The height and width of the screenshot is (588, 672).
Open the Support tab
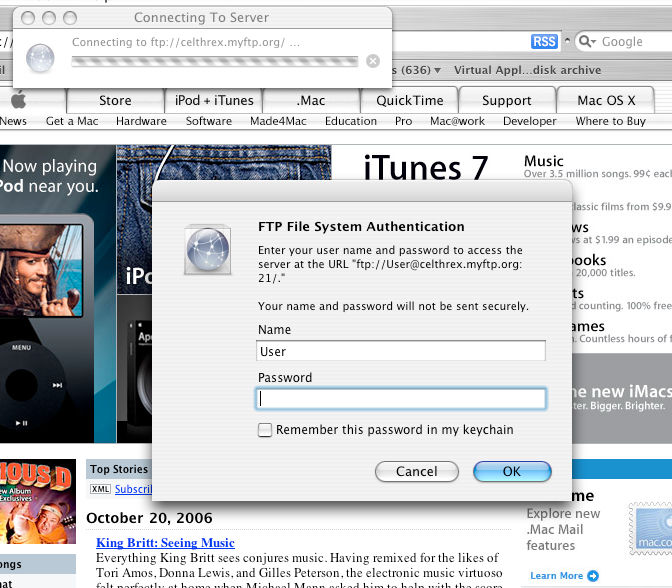coord(507,100)
